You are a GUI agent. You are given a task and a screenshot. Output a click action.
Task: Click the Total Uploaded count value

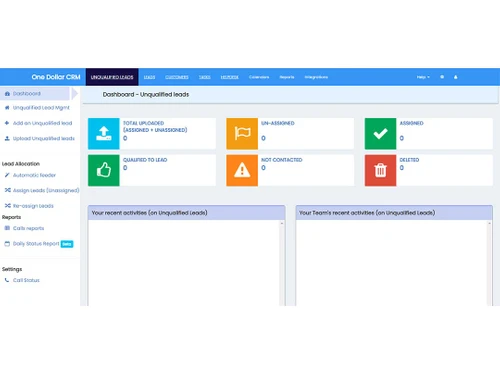click(125, 138)
